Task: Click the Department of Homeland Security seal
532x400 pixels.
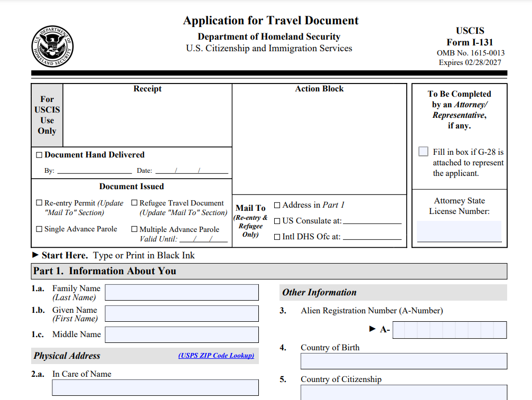Action: pyautogui.click(x=53, y=46)
